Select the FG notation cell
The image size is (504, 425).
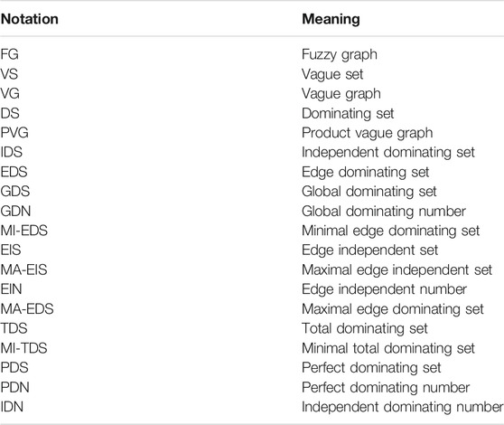[10, 54]
